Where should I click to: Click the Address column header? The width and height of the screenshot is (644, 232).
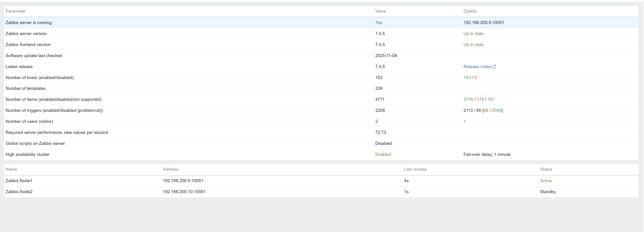pos(170,169)
